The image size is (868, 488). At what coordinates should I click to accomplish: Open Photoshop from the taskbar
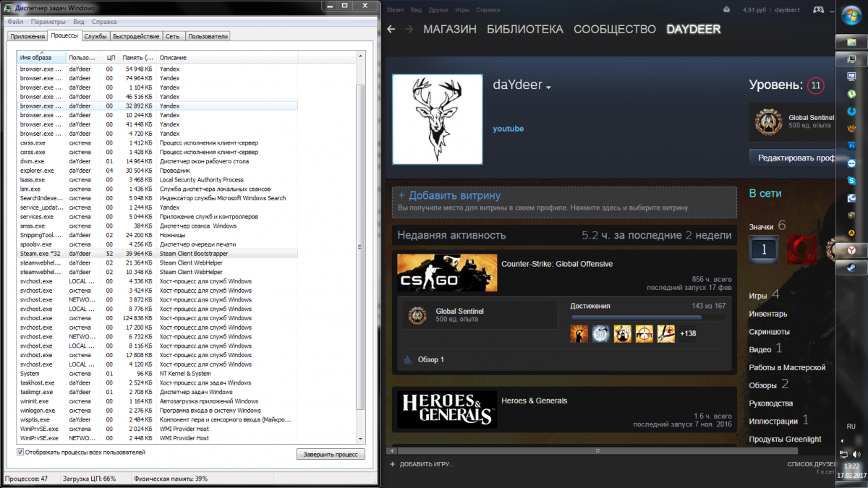pyautogui.click(x=852, y=146)
